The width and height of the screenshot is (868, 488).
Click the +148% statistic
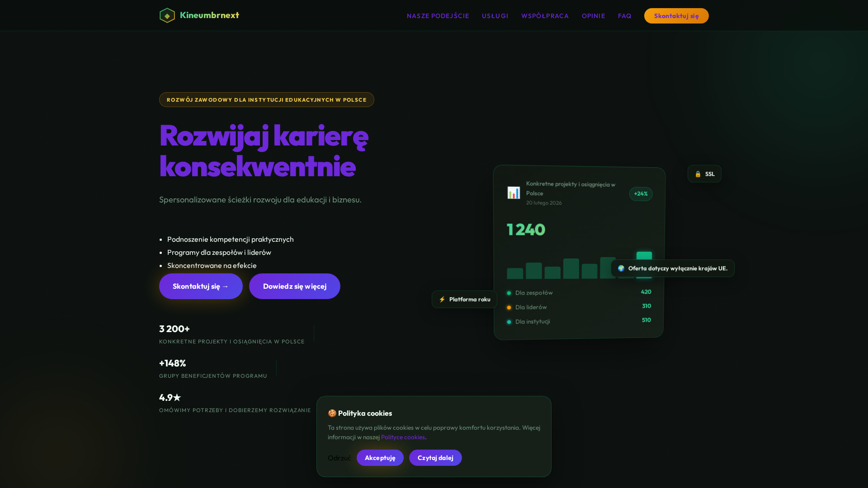tap(173, 363)
